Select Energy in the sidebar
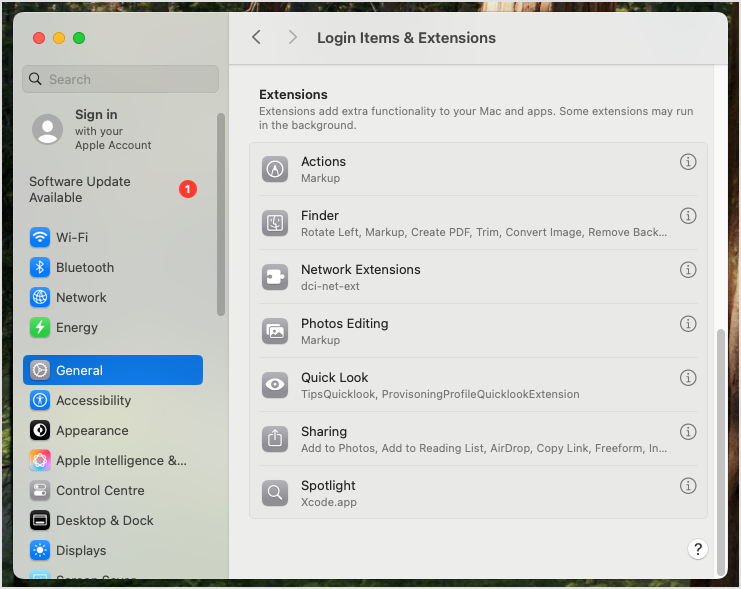The image size is (741, 589). (x=113, y=327)
